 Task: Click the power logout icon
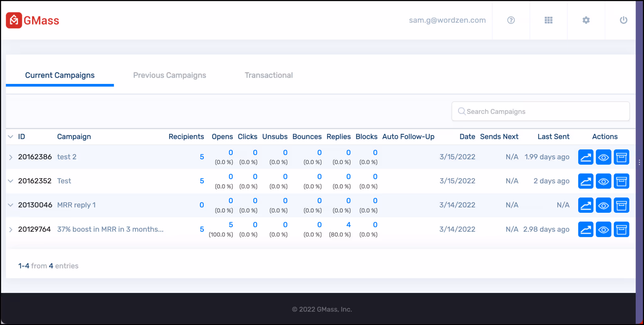(624, 20)
